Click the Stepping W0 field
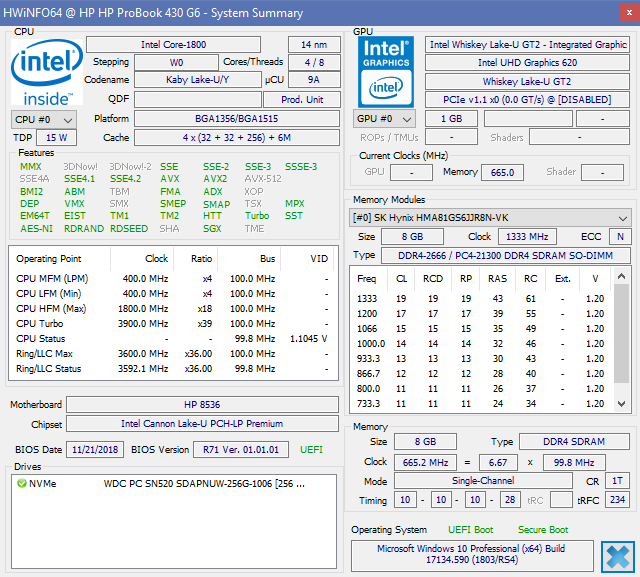This screenshot has width=640, height=577. (176, 62)
